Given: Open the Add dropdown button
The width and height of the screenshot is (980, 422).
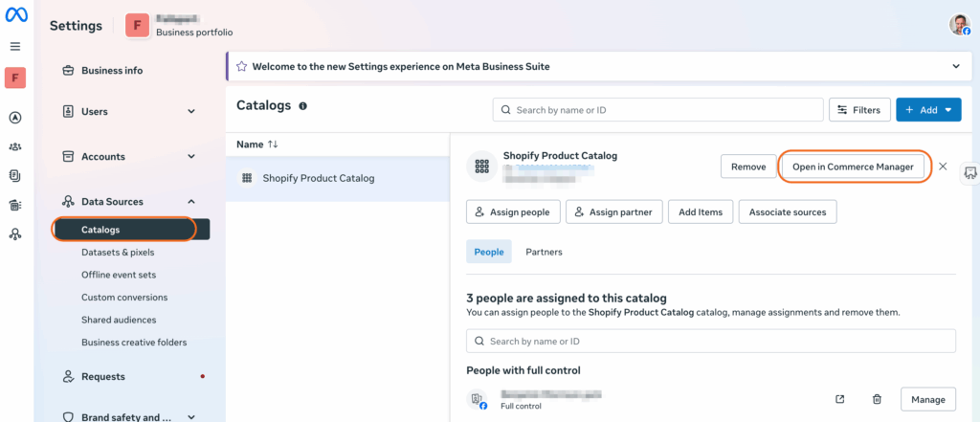Looking at the screenshot, I should pyautogui.click(x=927, y=110).
